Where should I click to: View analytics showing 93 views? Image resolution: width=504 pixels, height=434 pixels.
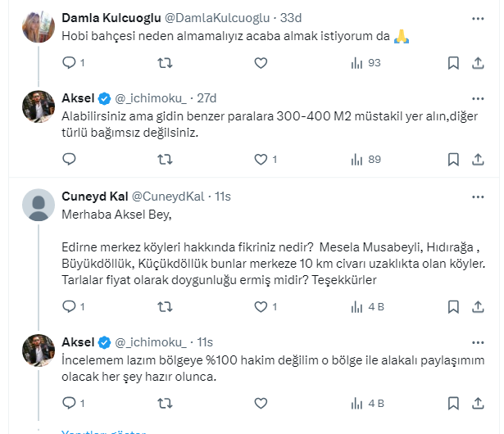366,63
